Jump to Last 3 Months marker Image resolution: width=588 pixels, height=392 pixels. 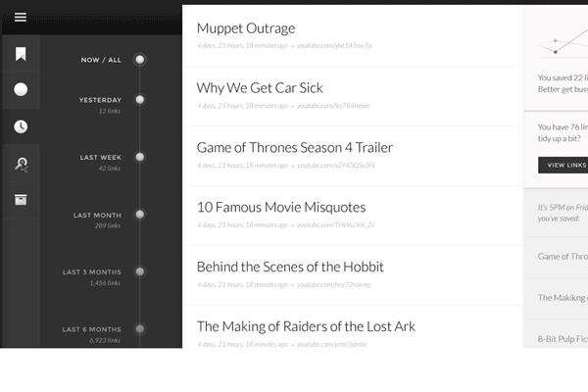140,271
